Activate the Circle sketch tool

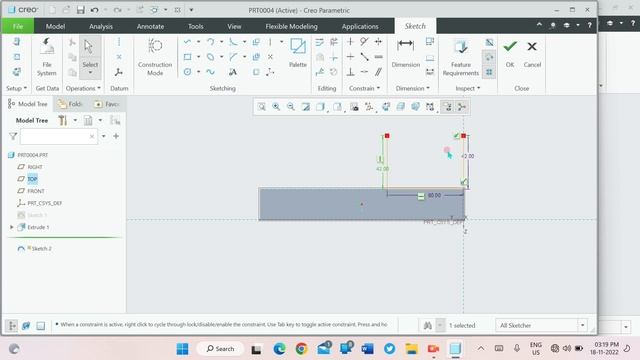[187, 72]
